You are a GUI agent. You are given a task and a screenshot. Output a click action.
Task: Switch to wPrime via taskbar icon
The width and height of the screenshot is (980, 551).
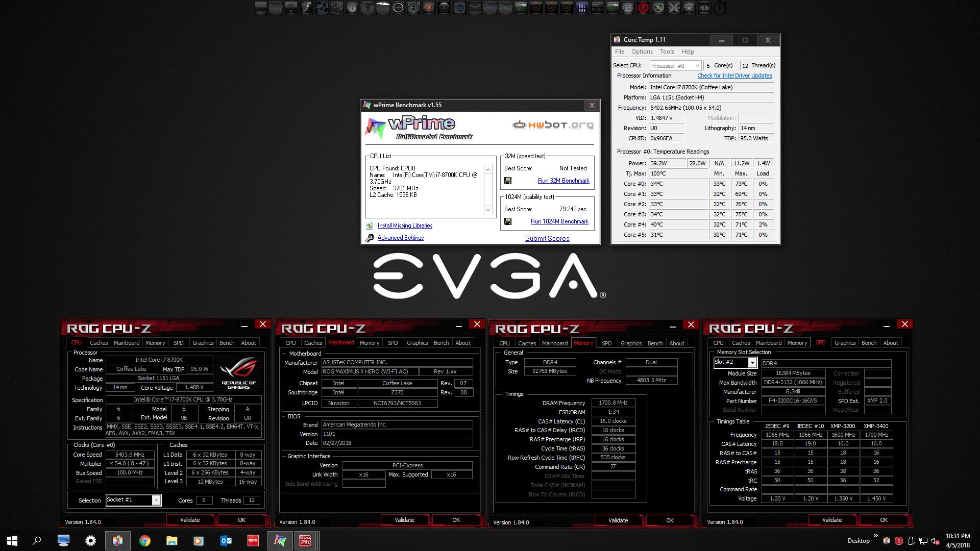pyautogui.click(x=280, y=541)
